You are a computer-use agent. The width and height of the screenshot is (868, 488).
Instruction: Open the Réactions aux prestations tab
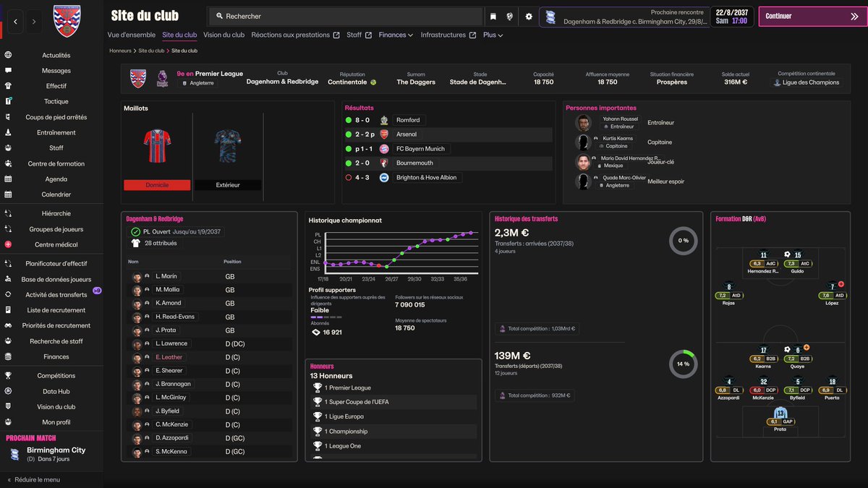(x=295, y=35)
